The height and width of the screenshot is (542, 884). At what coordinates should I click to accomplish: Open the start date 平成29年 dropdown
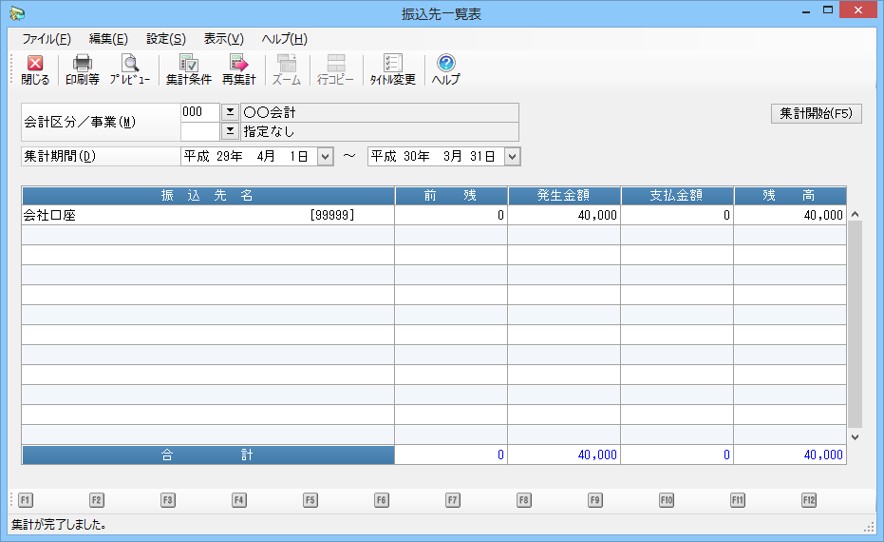324,156
